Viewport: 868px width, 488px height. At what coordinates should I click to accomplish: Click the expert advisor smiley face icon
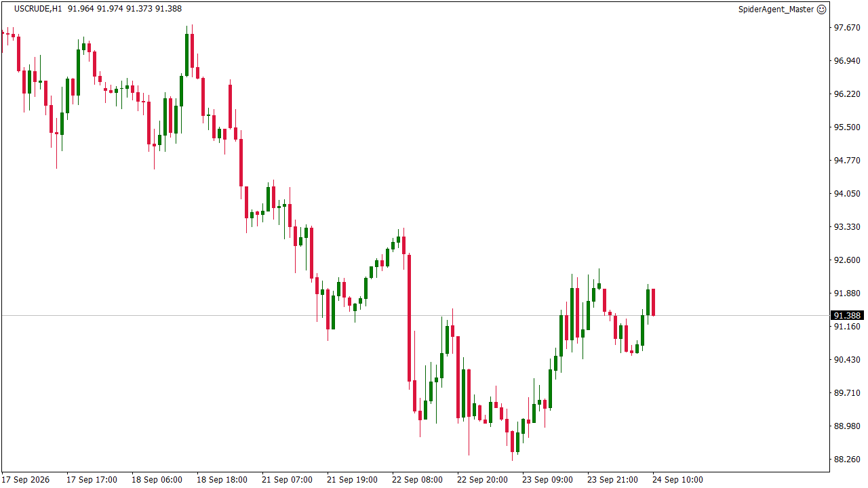pyautogui.click(x=821, y=9)
